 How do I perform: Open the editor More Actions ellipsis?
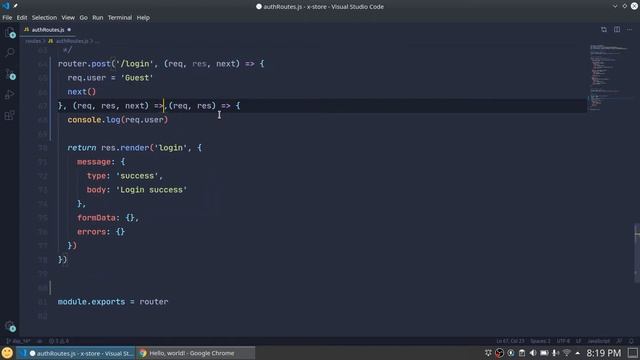tap(629, 29)
